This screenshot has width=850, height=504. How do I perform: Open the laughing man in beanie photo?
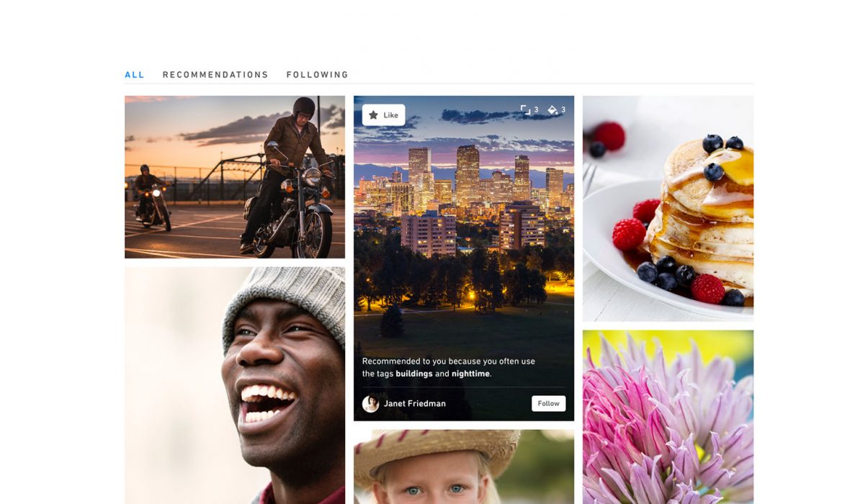[235, 385]
